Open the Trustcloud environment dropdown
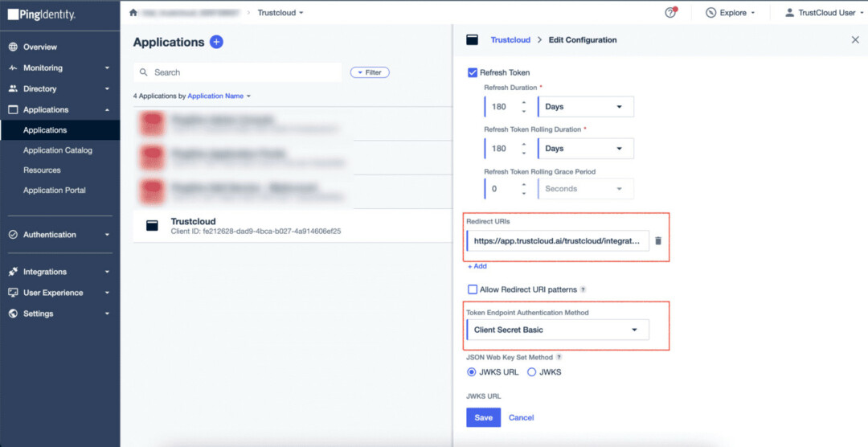The image size is (868, 447). 280,13
